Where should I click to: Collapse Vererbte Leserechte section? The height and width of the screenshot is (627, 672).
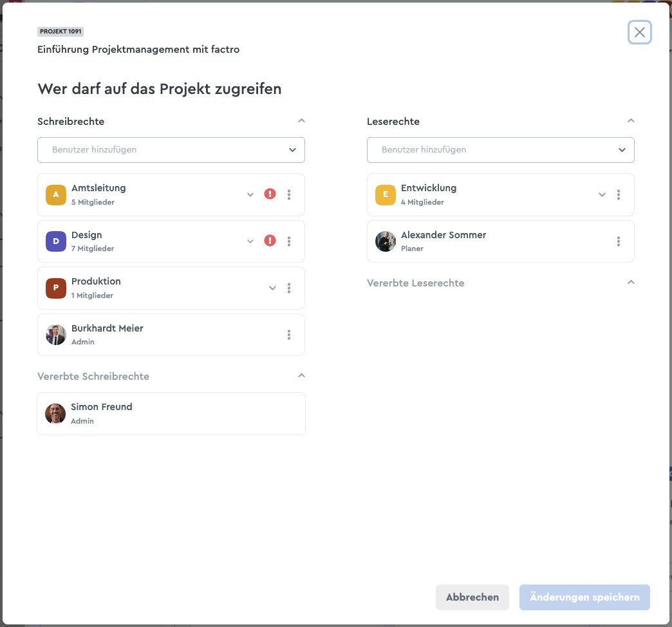click(631, 283)
